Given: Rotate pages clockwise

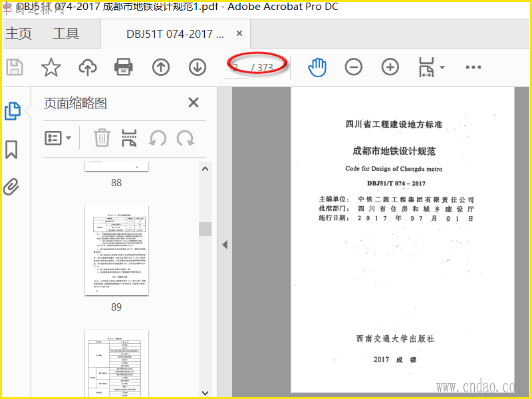Looking at the screenshot, I should coord(186,138).
